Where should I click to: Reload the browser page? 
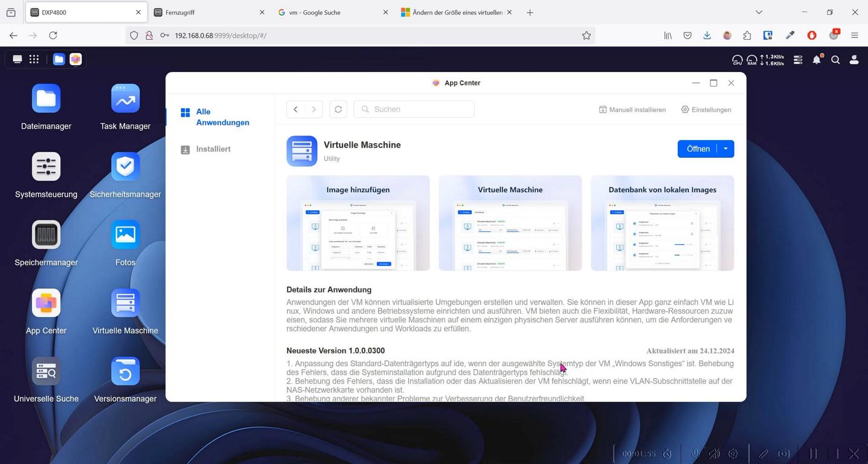click(x=53, y=36)
